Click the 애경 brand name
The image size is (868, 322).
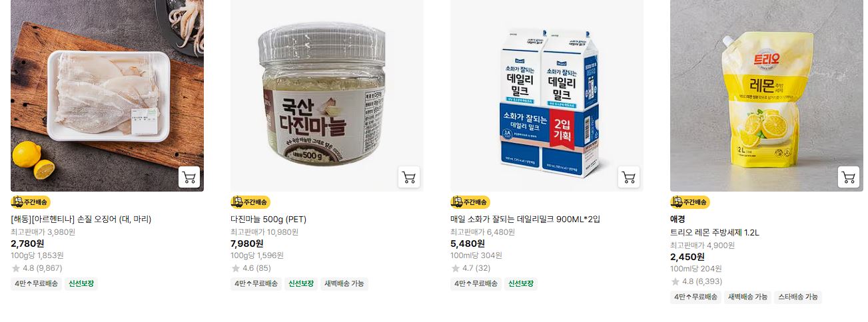[x=677, y=219]
